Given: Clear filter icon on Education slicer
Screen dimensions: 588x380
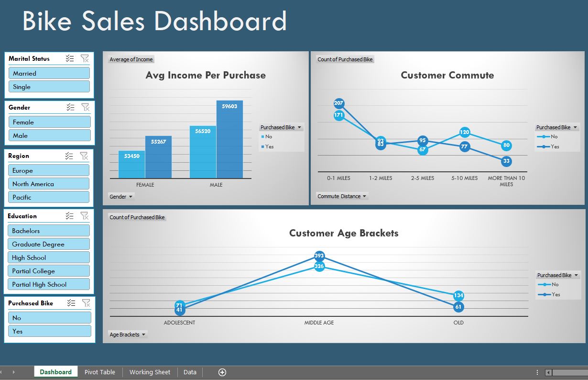Looking at the screenshot, I should [84, 216].
